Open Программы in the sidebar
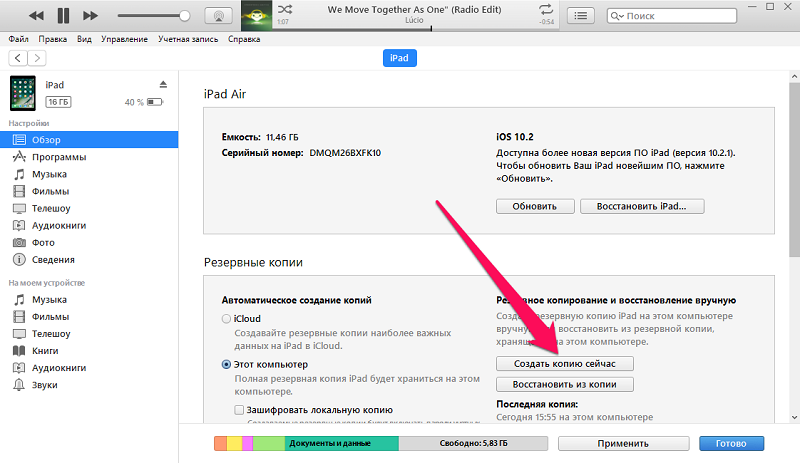Viewport: 800px width, 463px height. pos(58,157)
